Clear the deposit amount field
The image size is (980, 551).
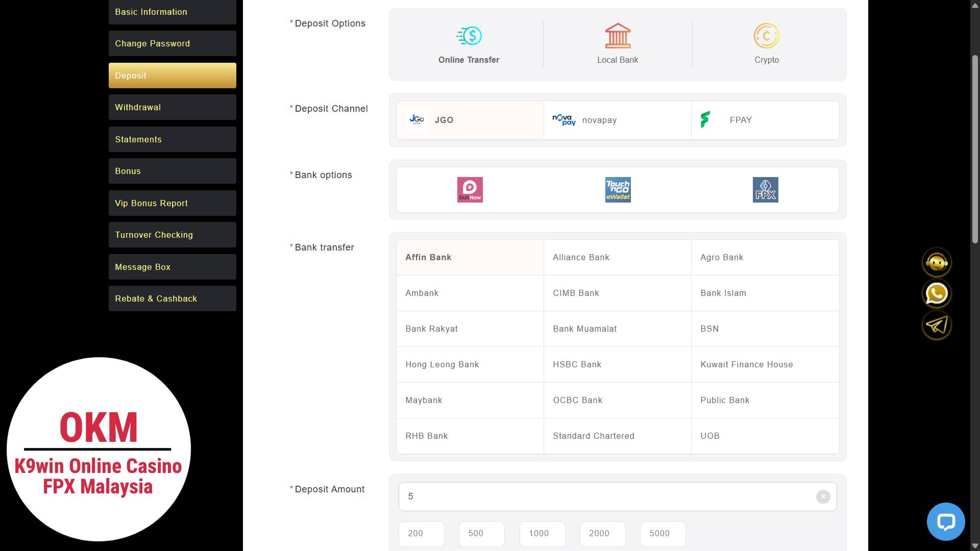tap(823, 496)
